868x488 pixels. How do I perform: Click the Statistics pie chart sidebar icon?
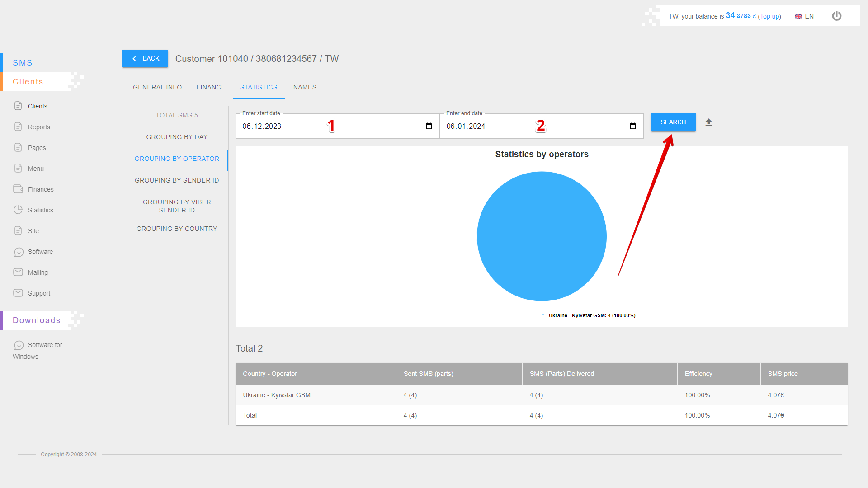tap(18, 210)
